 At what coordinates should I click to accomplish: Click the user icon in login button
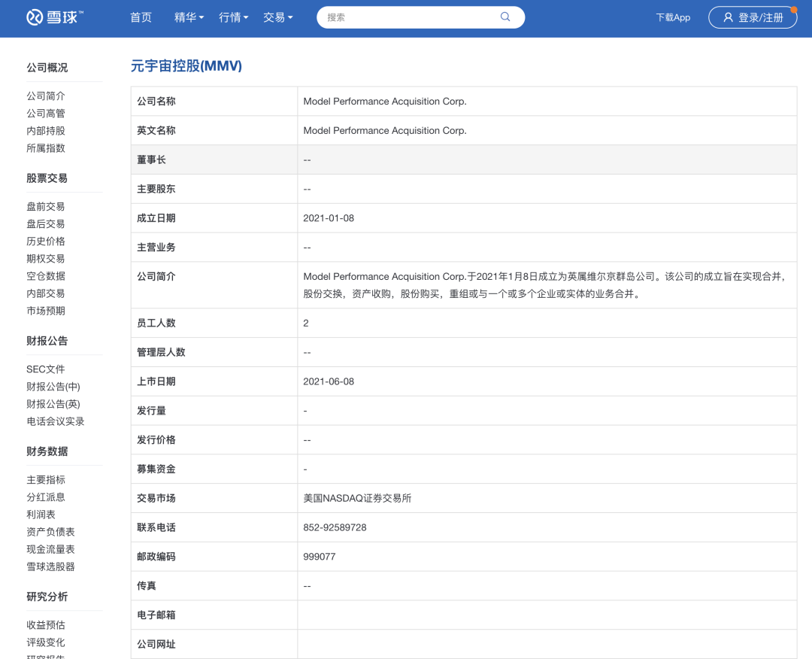[728, 17]
